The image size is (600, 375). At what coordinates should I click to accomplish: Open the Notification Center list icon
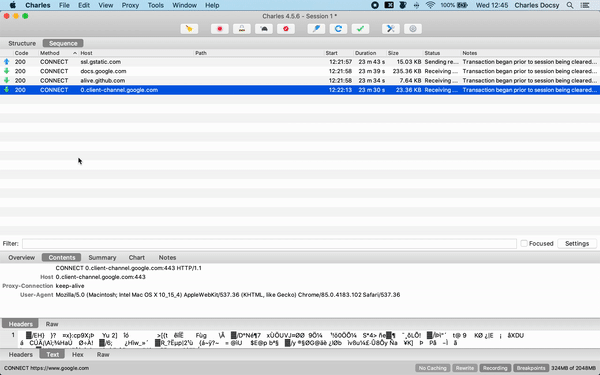point(585,5)
